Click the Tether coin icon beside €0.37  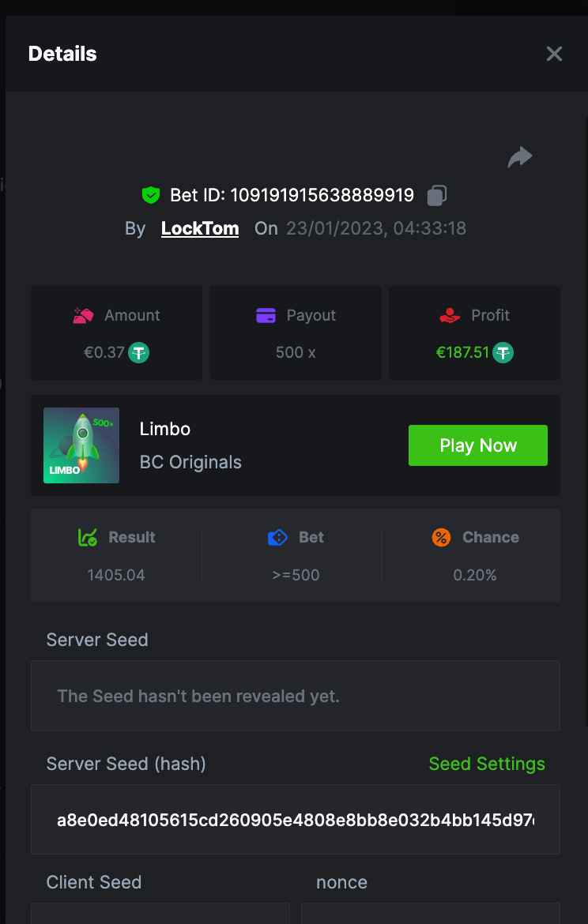(x=139, y=352)
